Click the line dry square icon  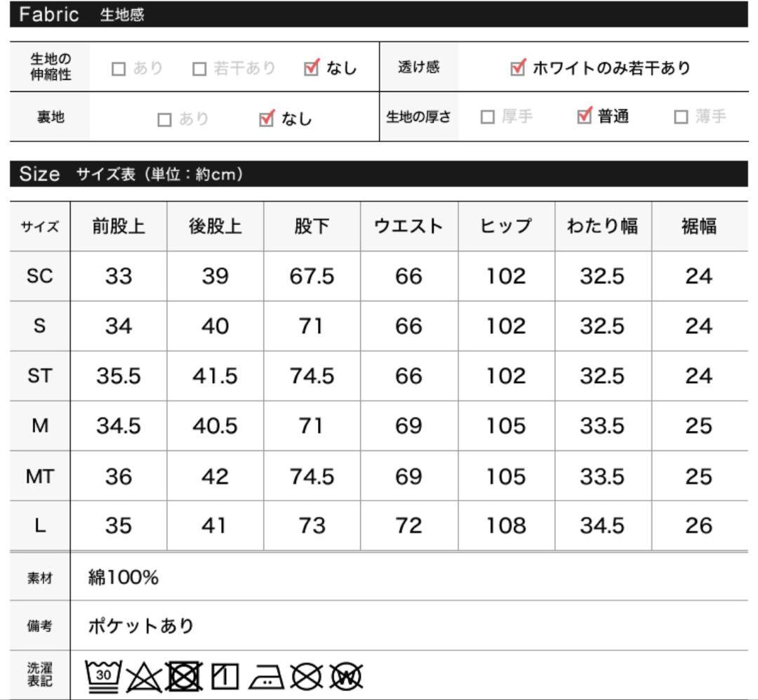[225, 677]
